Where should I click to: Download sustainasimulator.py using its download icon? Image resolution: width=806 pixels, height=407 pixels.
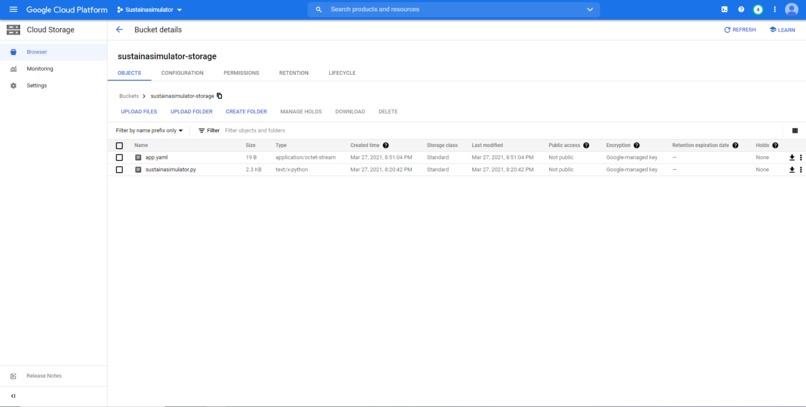(x=792, y=170)
